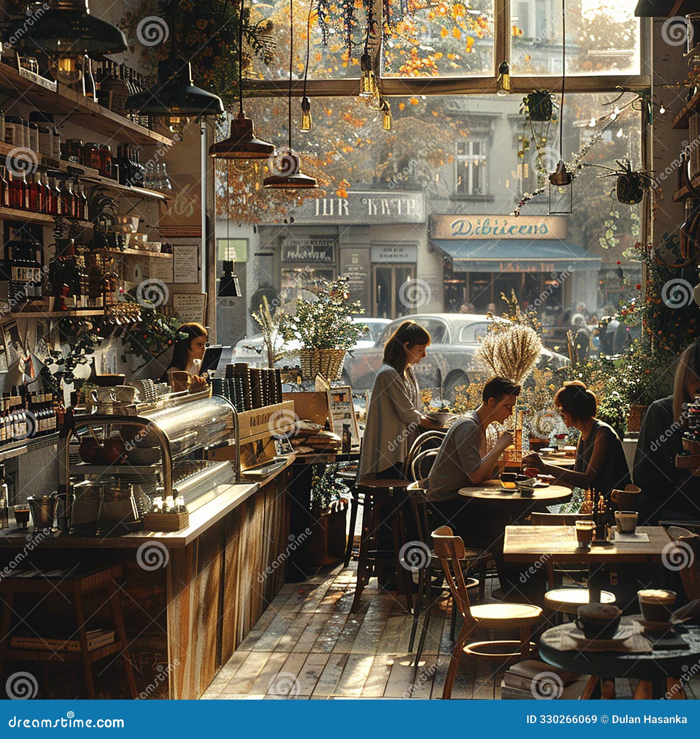Image resolution: width=700 pixels, height=739 pixels.
Task: Toggle the barista behind the counter
Action: pos(192,345)
